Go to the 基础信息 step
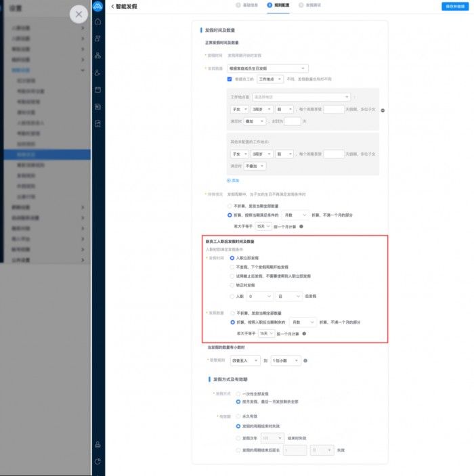 pyautogui.click(x=248, y=5)
